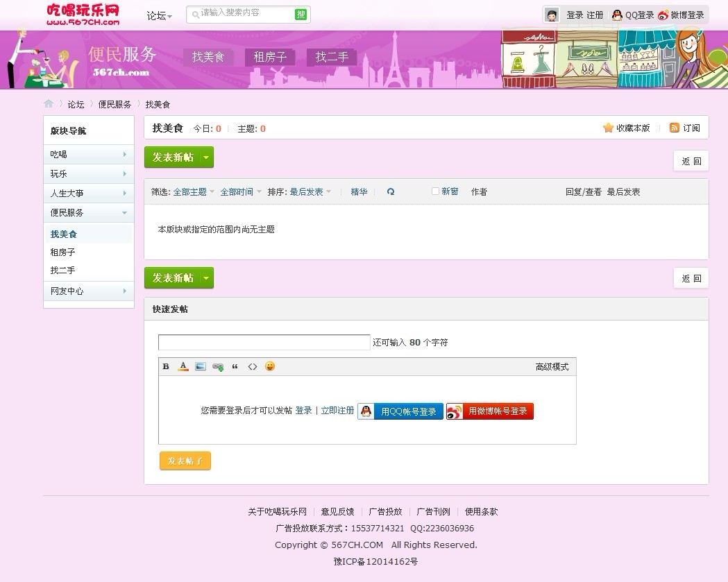Viewport: 728px width, 582px height.
Task: Click 使用条款 footer link
Action: point(482,511)
